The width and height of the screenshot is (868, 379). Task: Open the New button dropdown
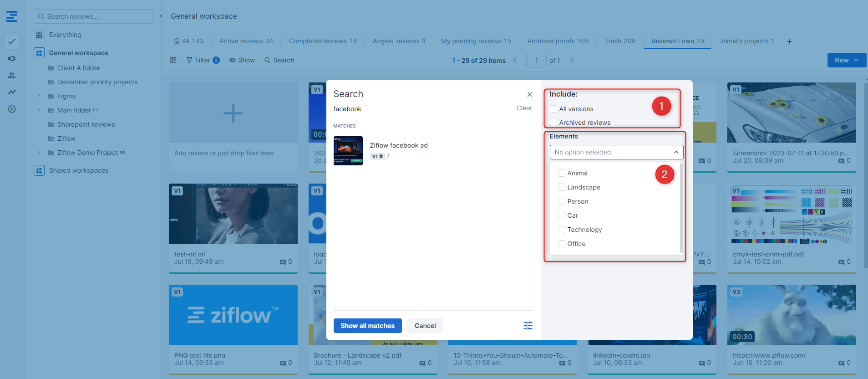(846, 60)
